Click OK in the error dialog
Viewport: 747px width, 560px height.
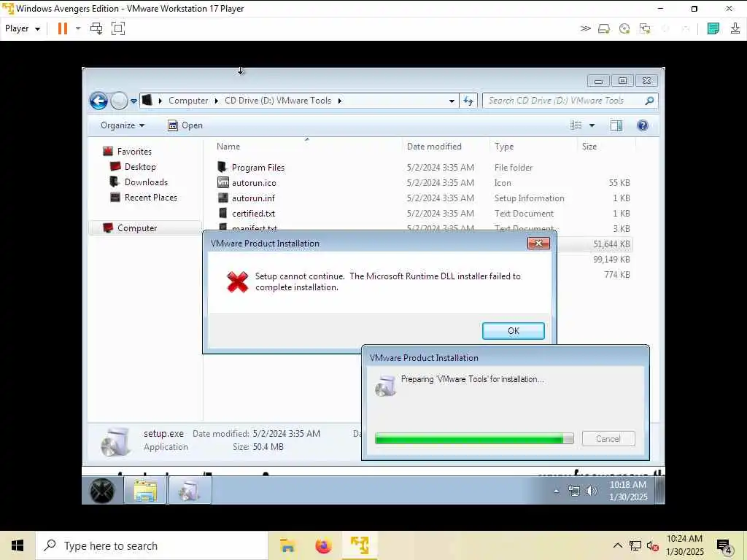[x=513, y=330]
